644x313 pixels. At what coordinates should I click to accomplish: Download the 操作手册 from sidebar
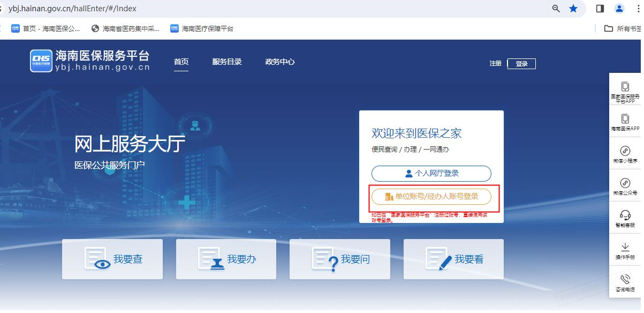pos(625,247)
